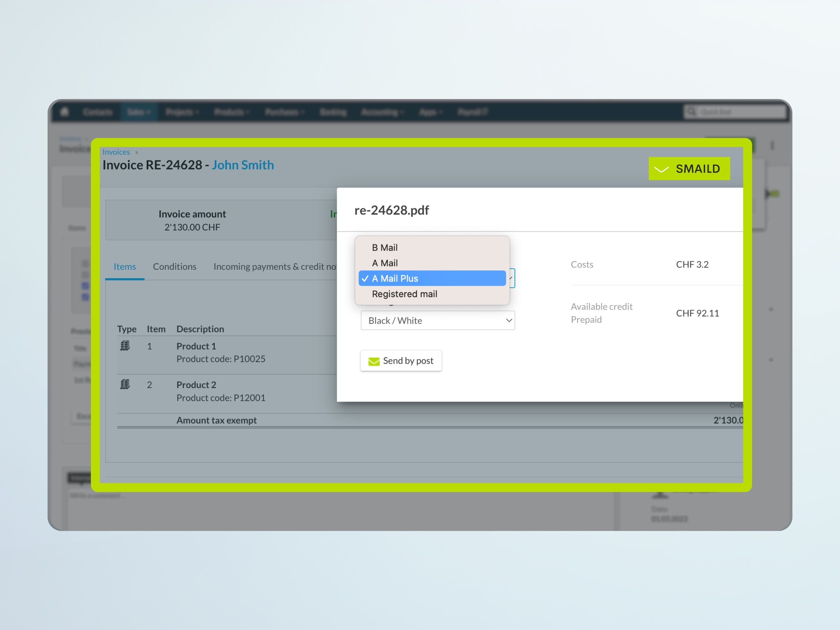Select Registered mail from the list
This screenshot has width=840, height=630.
(404, 294)
